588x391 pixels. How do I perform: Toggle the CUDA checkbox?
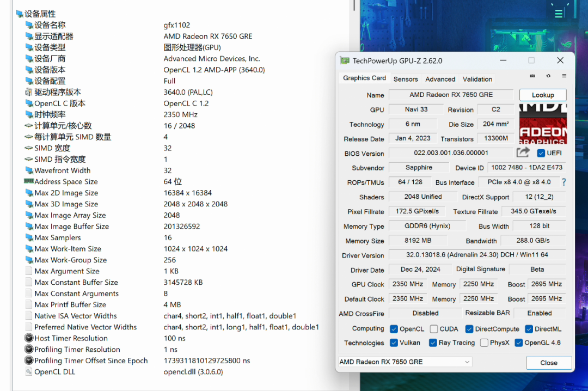(434, 329)
